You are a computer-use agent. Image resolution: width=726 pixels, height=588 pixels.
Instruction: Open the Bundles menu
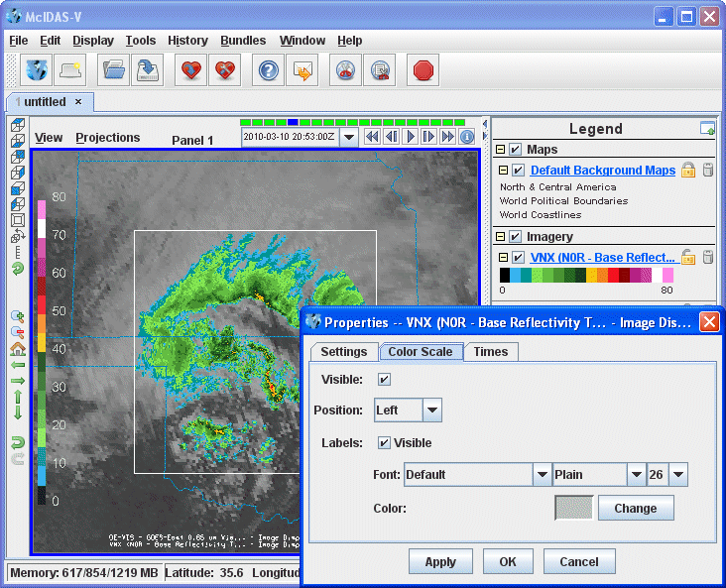pos(243,41)
